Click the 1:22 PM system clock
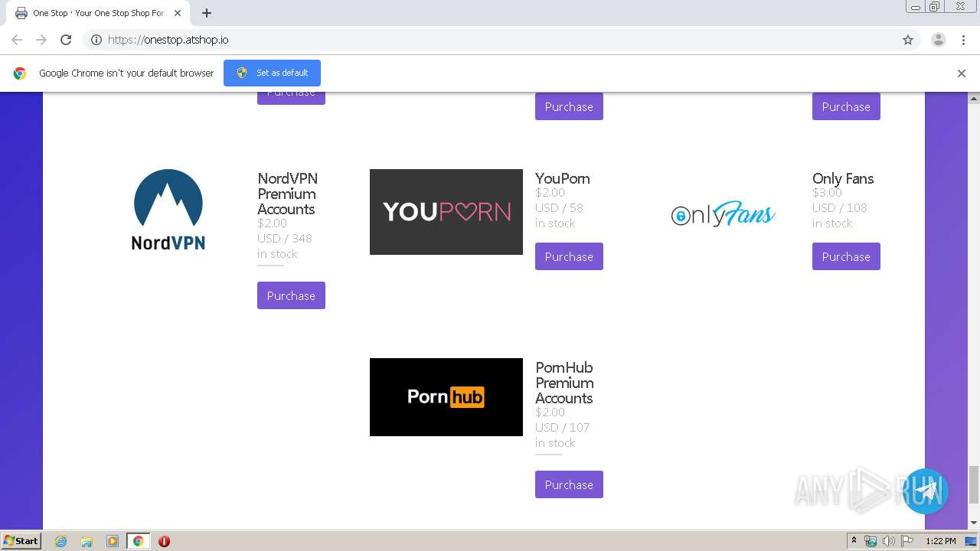Viewport: 980px width, 551px height. [x=940, y=541]
